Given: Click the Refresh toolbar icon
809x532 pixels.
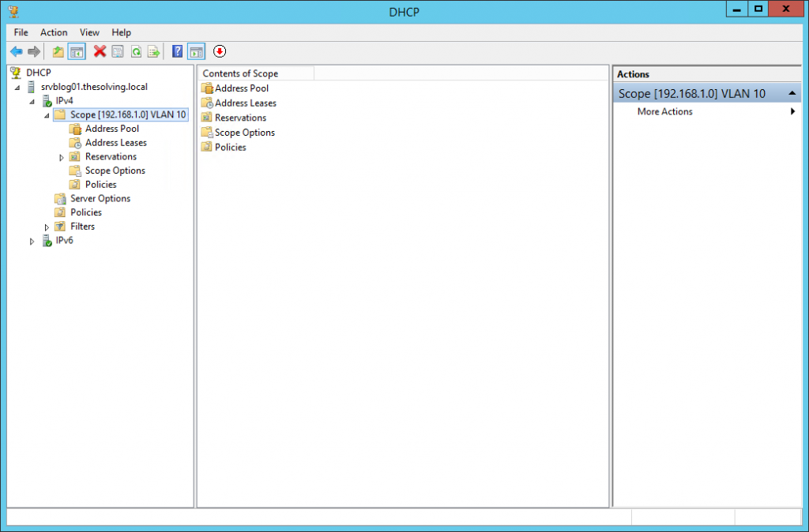Looking at the screenshot, I should coord(136,51).
